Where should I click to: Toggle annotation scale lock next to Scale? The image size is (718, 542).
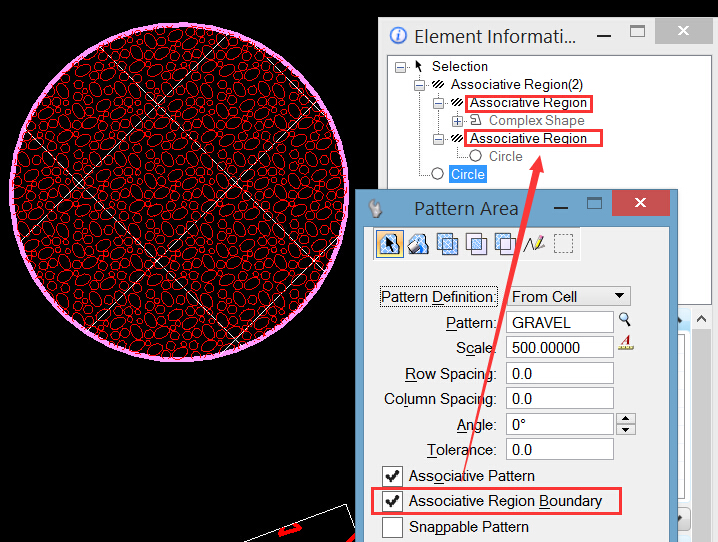[x=626, y=343]
